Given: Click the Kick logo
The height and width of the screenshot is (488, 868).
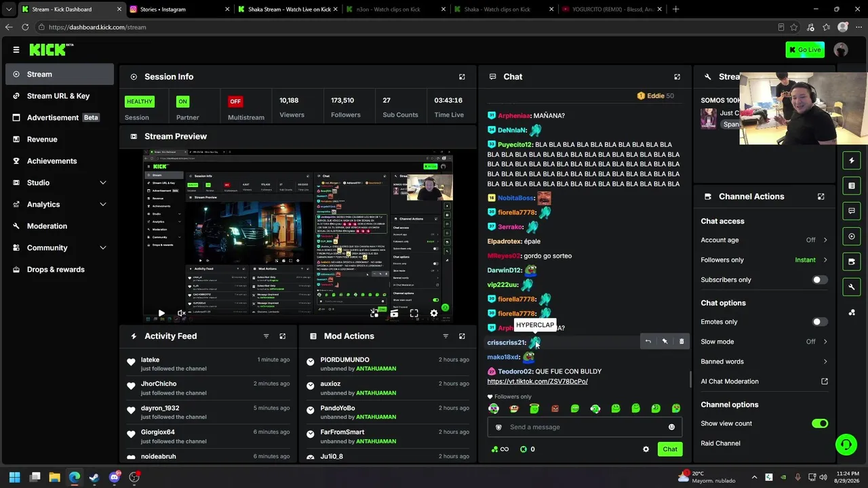Looking at the screenshot, I should pos(51,49).
